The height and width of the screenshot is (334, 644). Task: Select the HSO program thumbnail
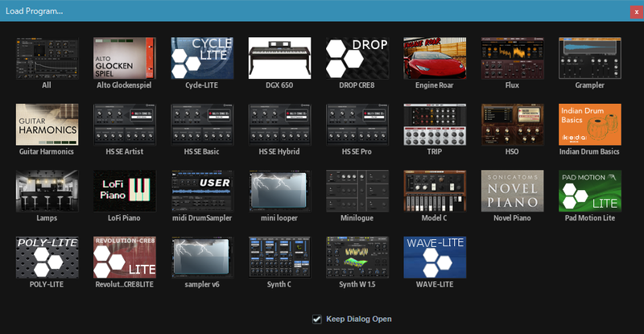(x=513, y=125)
